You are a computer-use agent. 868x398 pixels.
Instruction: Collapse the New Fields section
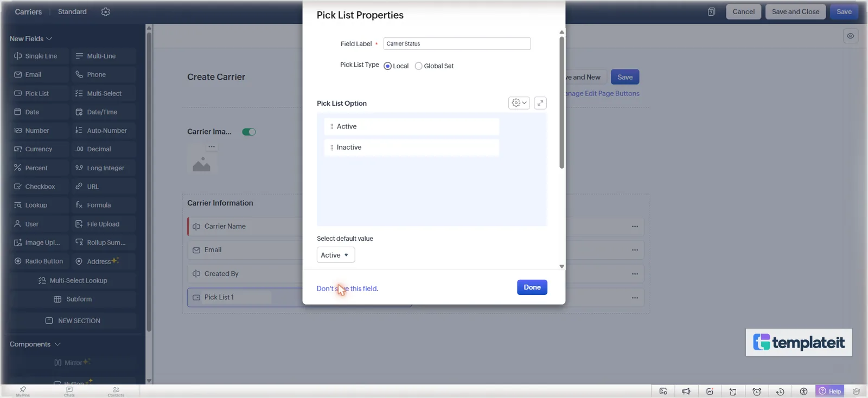pyautogui.click(x=31, y=38)
